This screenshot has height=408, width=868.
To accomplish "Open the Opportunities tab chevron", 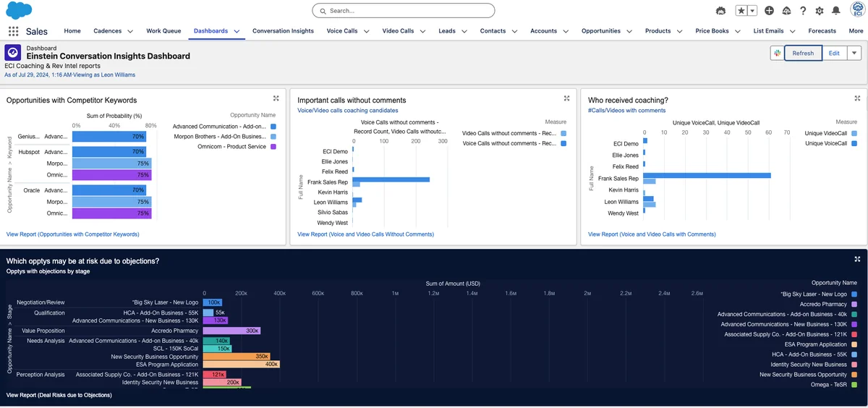I will point(630,31).
